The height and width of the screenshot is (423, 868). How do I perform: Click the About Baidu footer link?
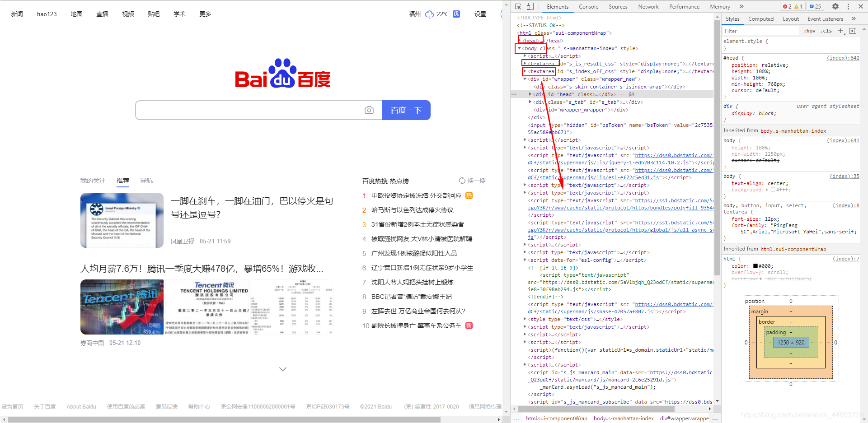[x=81, y=406]
